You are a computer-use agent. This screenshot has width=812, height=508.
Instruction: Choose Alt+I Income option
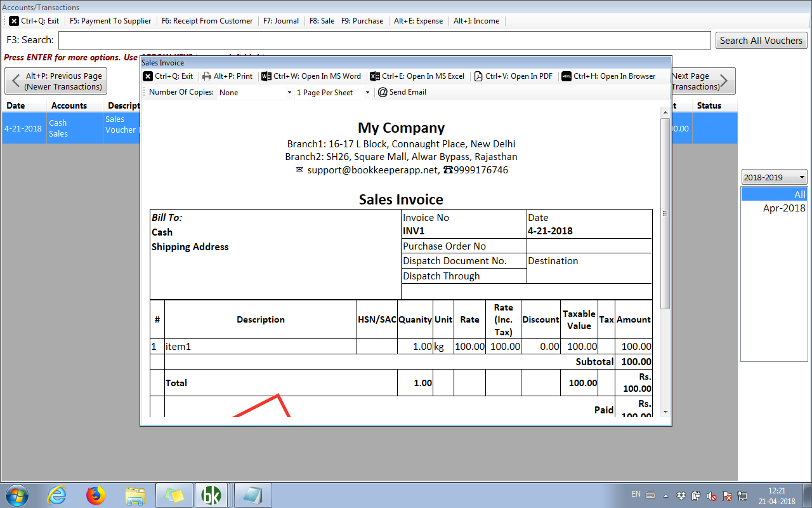(476, 21)
